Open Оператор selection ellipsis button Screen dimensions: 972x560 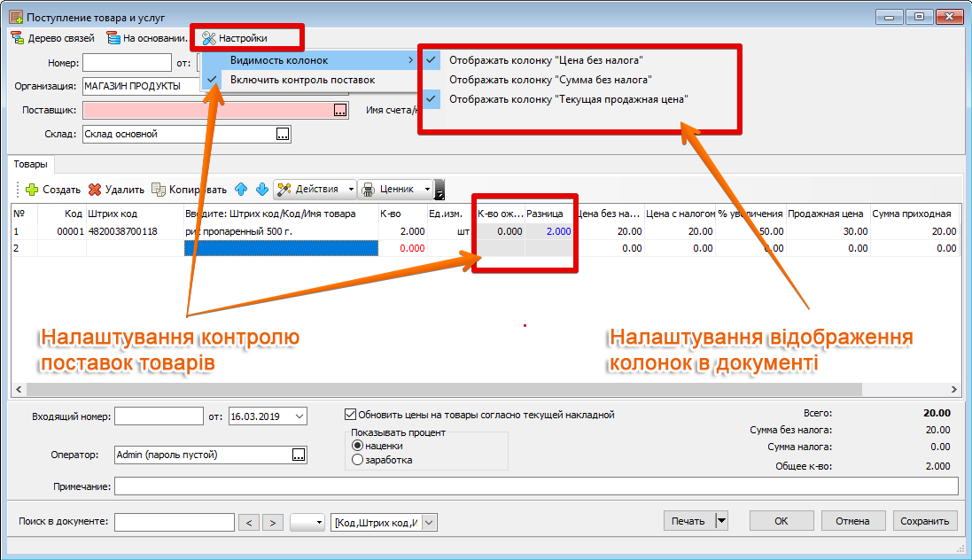(299, 455)
